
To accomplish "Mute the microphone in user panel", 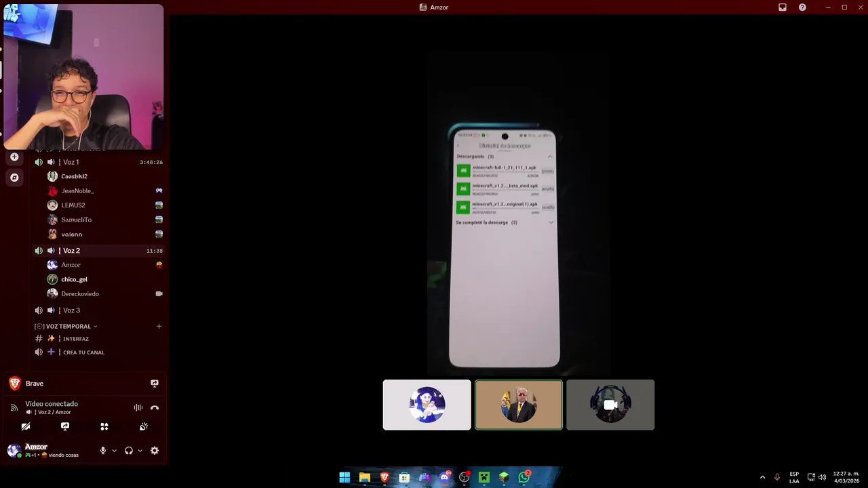I will [103, 451].
